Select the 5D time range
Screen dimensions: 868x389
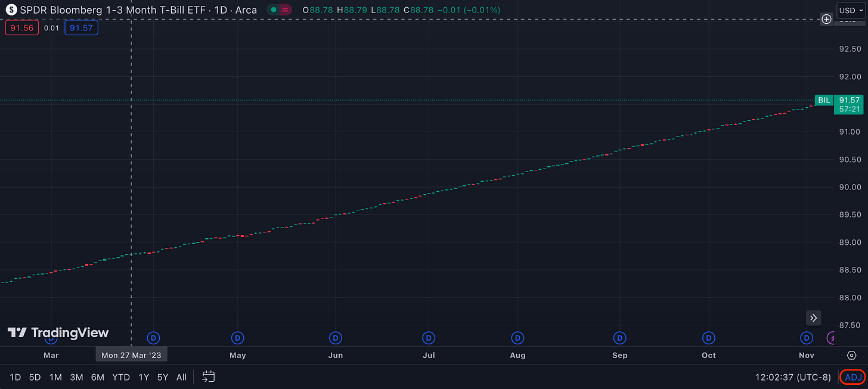coord(35,377)
